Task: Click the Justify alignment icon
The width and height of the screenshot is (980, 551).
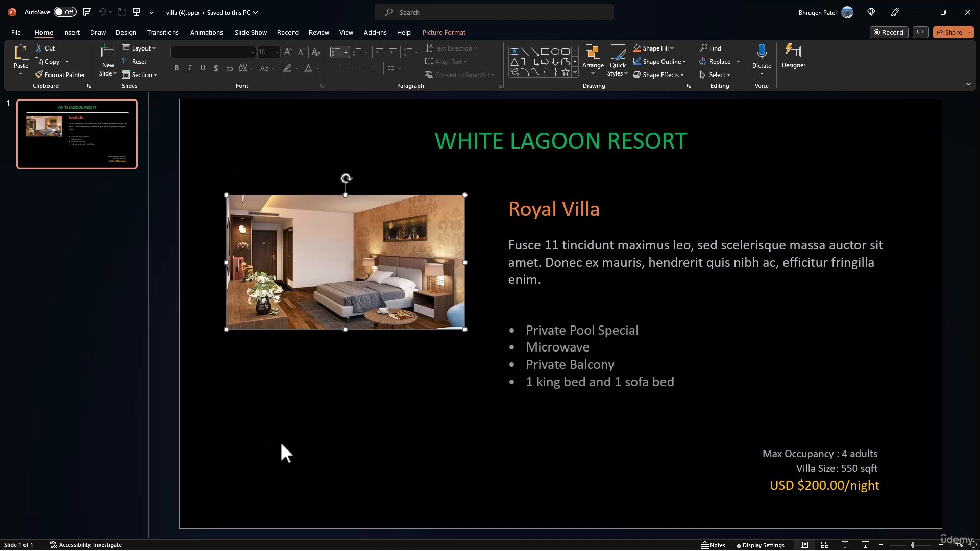Action: (x=376, y=68)
